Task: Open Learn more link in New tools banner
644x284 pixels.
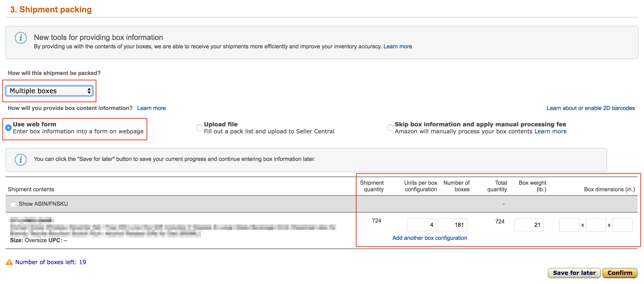Action: tap(397, 46)
